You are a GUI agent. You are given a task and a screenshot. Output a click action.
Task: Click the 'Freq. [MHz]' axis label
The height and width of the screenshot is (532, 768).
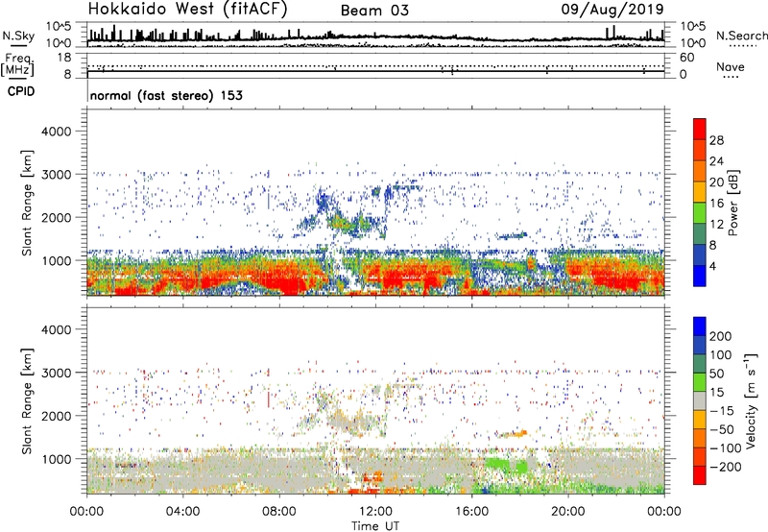[17, 65]
